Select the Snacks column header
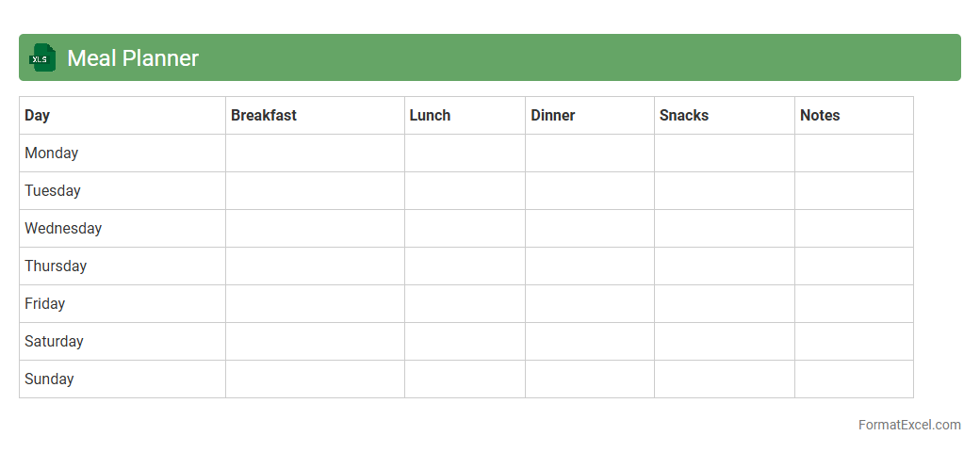The height and width of the screenshot is (452, 980). pos(684,115)
